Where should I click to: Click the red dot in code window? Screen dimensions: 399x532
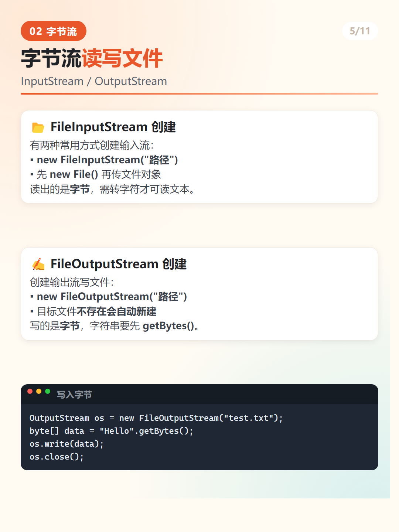(x=30, y=391)
